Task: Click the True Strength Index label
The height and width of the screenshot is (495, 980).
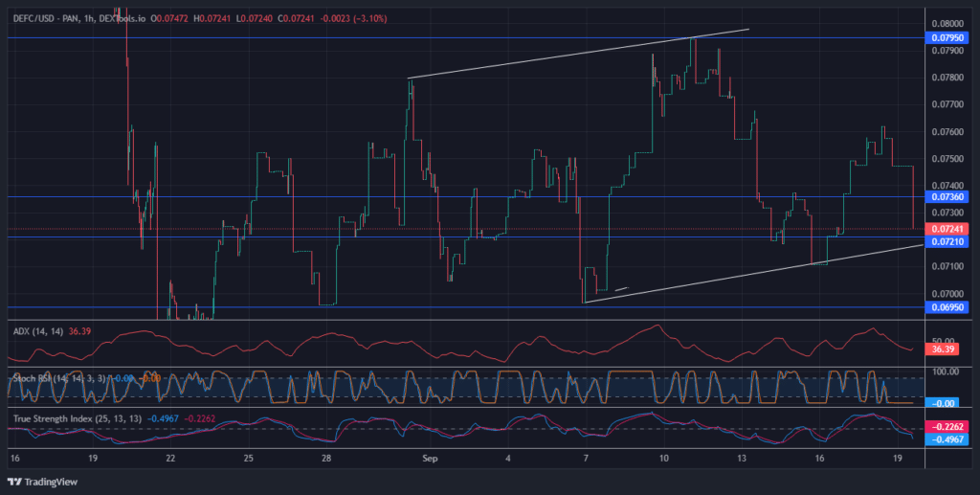Action: tap(78, 418)
